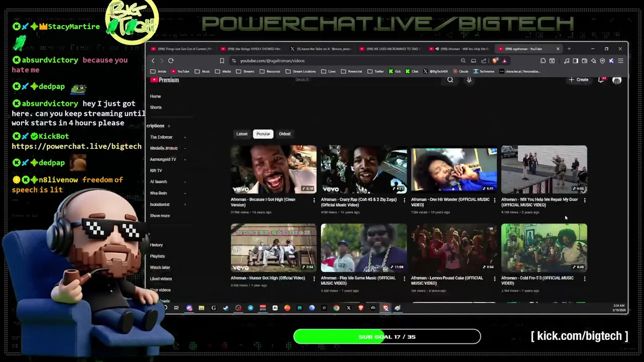Viewport: 644px width, 362px height.
Task: Open Steam from the taskbar
Action: [x=226, y=308]
